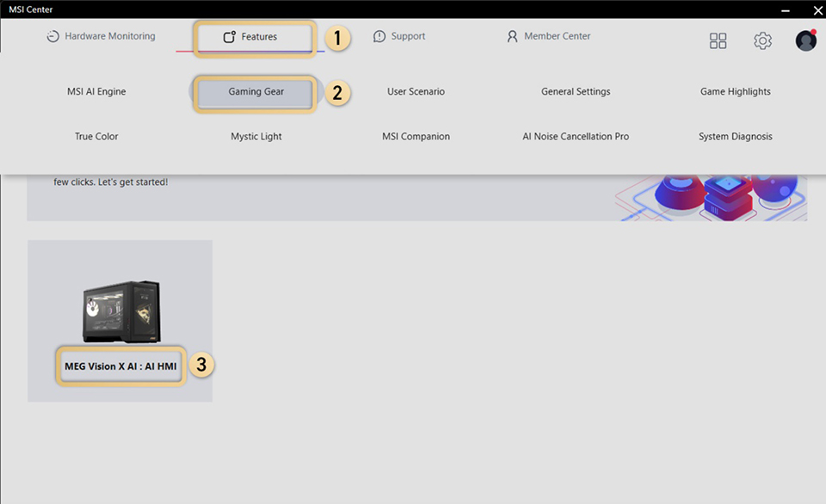Select the Gaming Gear option
This screenshot has height=504, width=826.
[x=255, y=91]
